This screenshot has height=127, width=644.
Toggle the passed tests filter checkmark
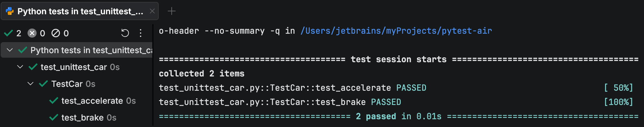pyautogui.click(x=8, y=33)
